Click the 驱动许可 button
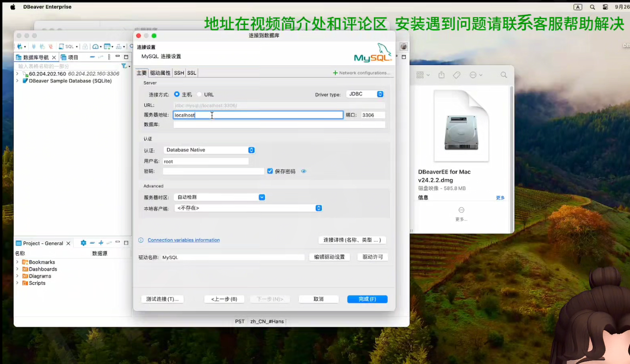 click(373, 257)
